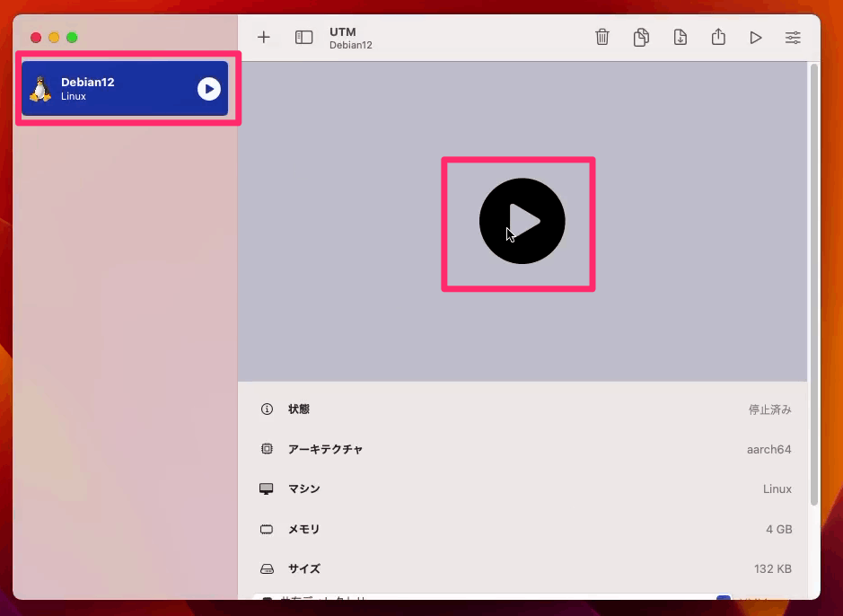Click the aarch64 architecture value
Screen dimensions: 843x616
pyautogui.click(x=768, y=449)
